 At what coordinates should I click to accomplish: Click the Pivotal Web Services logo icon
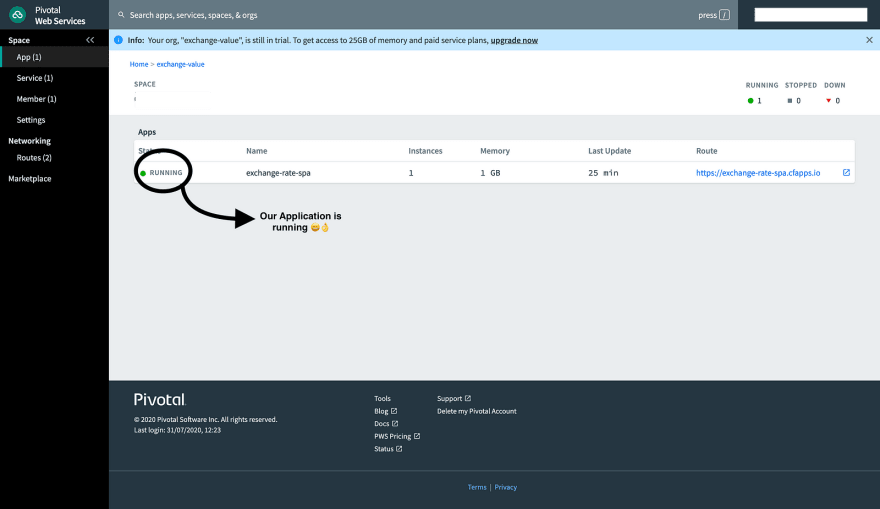[17, 15]
